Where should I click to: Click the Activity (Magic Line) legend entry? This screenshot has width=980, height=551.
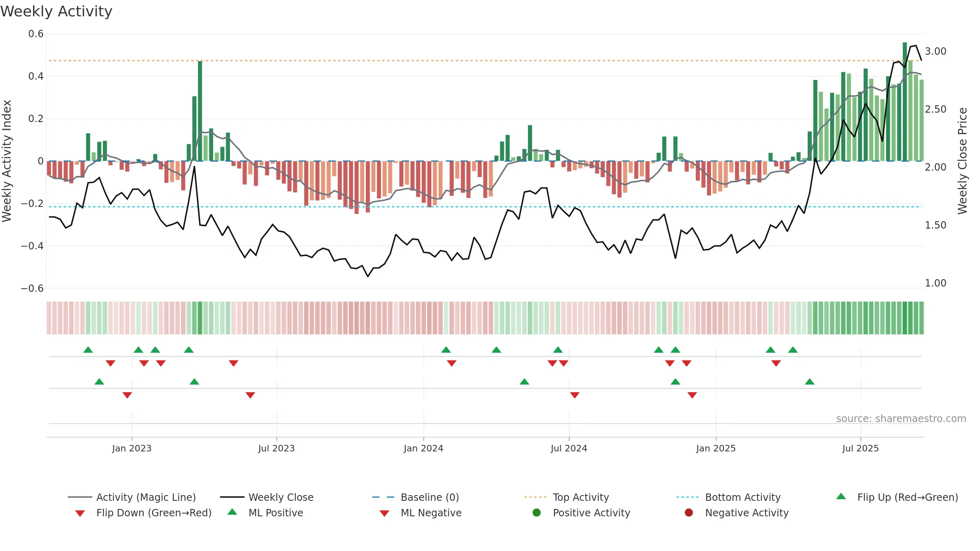click(x=131, y=497)
